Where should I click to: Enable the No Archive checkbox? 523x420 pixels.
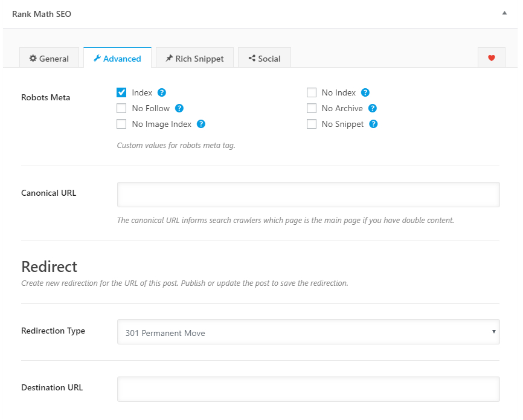(x=312, y=108)
